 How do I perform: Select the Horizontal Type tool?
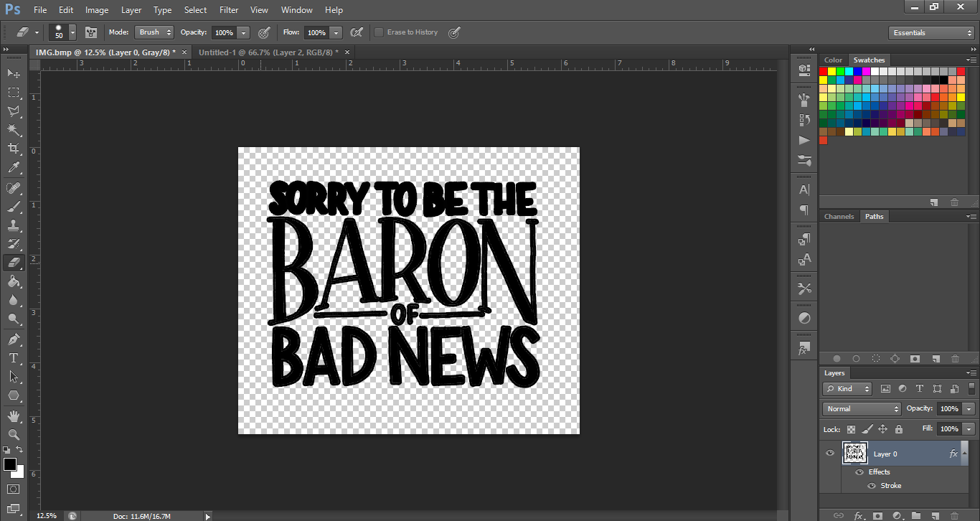(14, 357)
